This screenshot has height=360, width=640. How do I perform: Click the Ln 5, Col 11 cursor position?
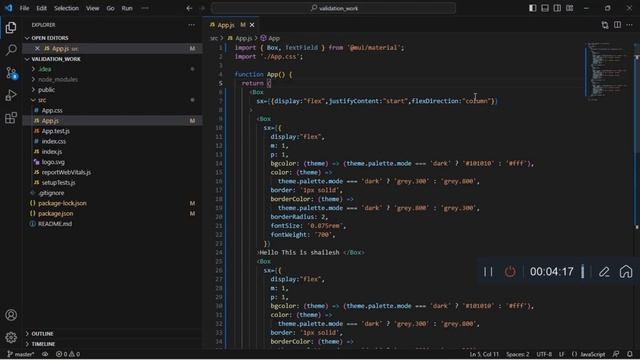click(484, 354)
